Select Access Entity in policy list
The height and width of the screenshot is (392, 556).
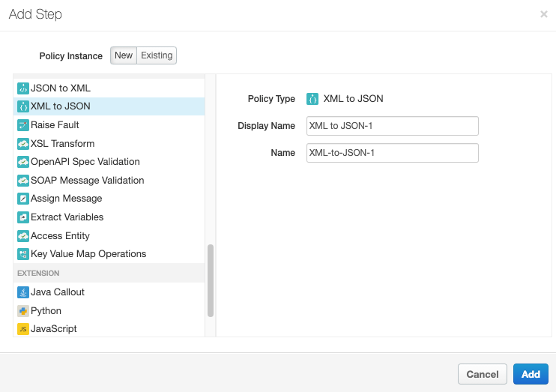pos(60,235)
